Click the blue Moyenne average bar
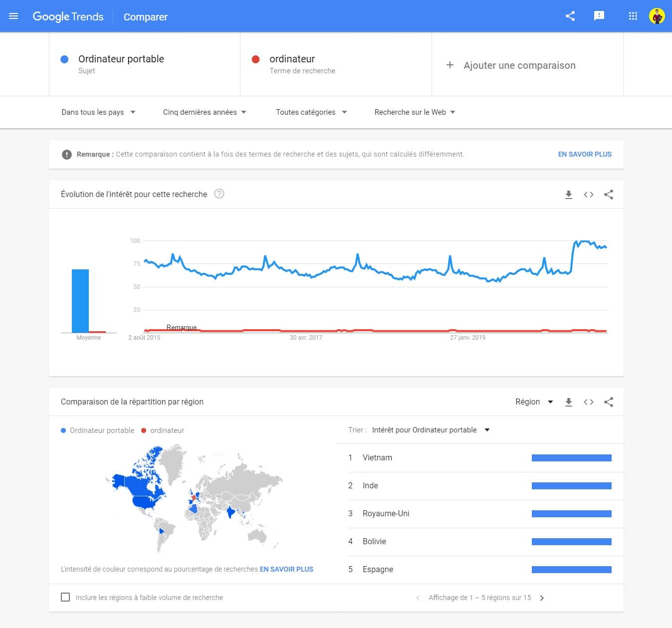 click(80, 301)
